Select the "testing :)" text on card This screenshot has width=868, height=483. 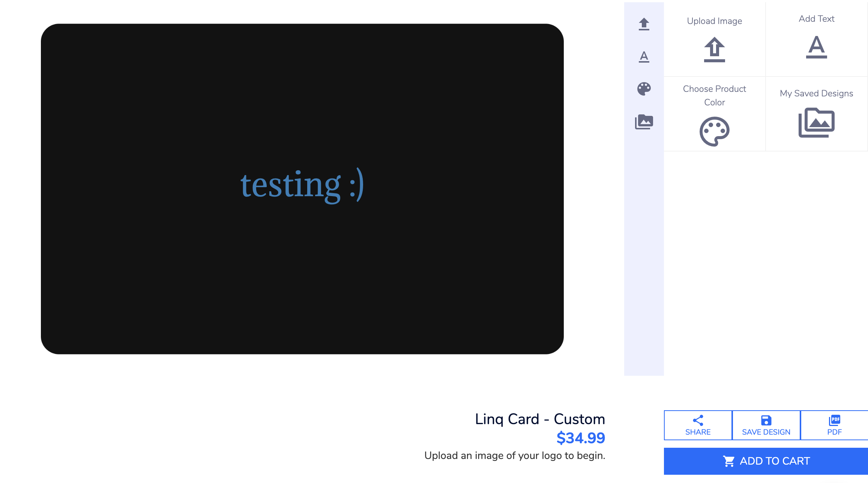(x=302, y=184)
